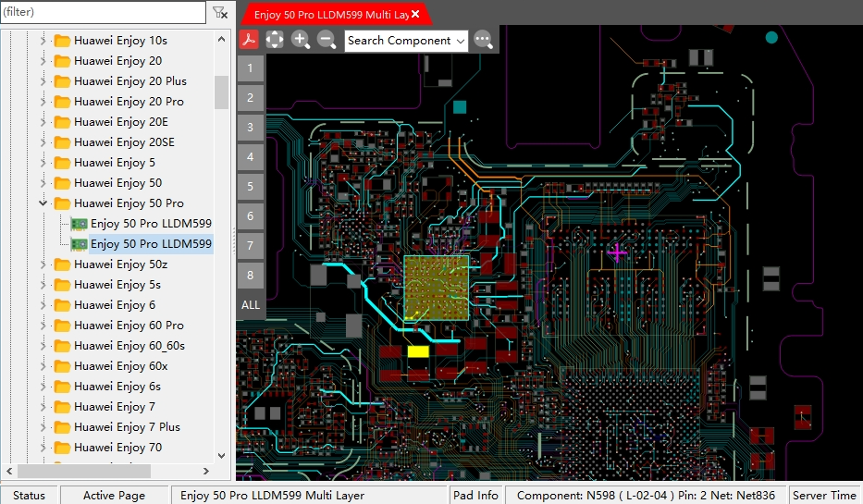The width and height of the screenshot is (863, 504).
Task: Expand the Huawei Enjoy 5 folder
Action: tap(43, 163)
